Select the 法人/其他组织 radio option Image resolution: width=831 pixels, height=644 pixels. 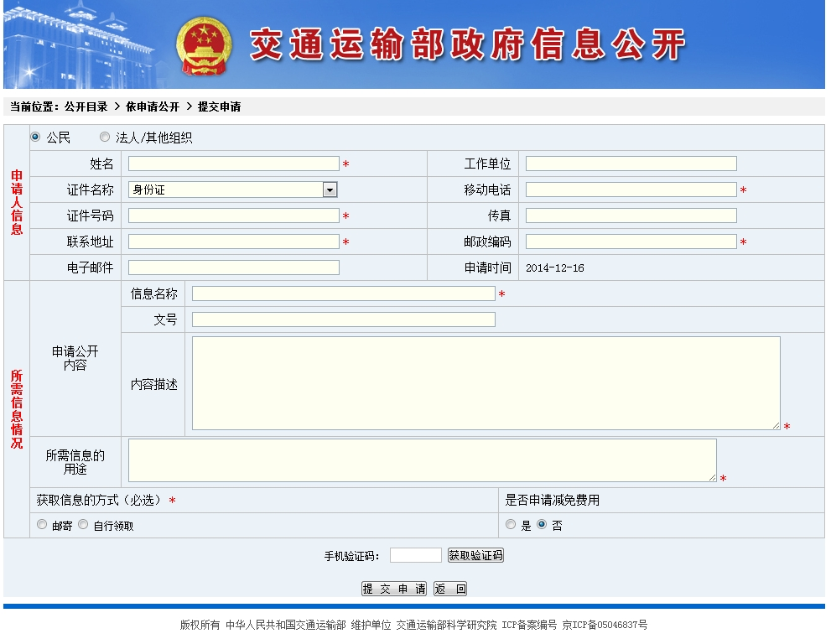[105, 137]
